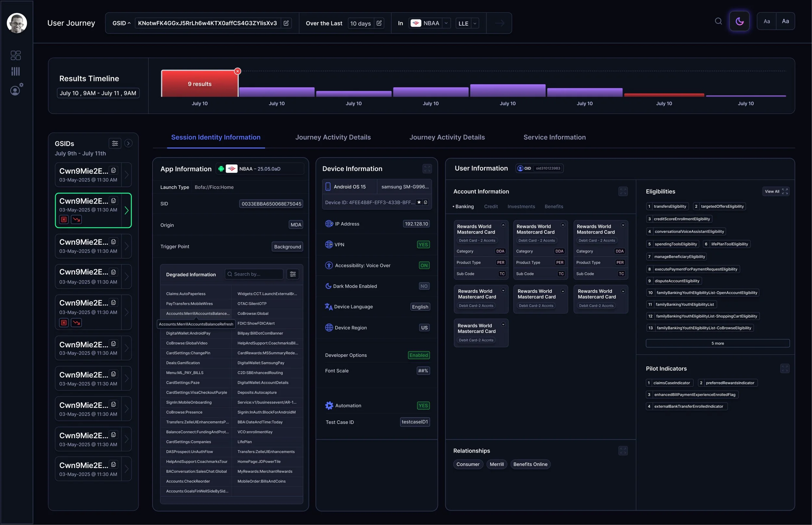Open user settings icon in sidebar
The width and height of the screenshot is (812, 525).
tap(16, 90)
